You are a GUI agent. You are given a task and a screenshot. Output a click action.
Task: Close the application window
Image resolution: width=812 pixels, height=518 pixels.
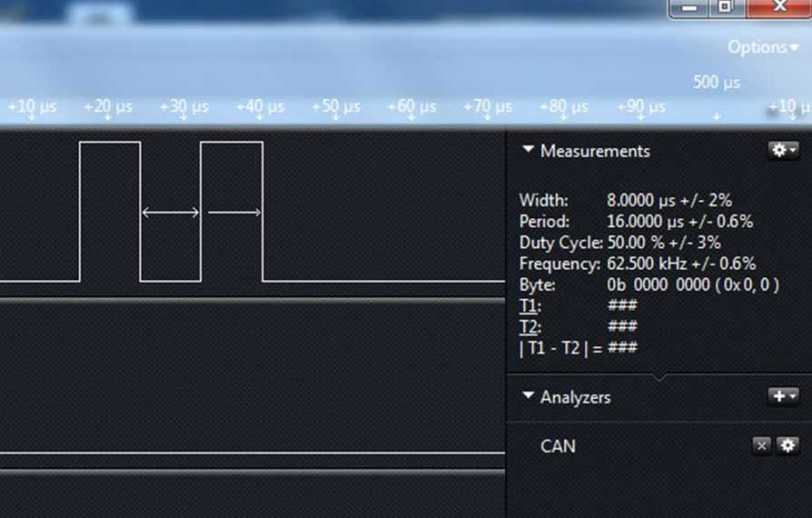(779, 7)
